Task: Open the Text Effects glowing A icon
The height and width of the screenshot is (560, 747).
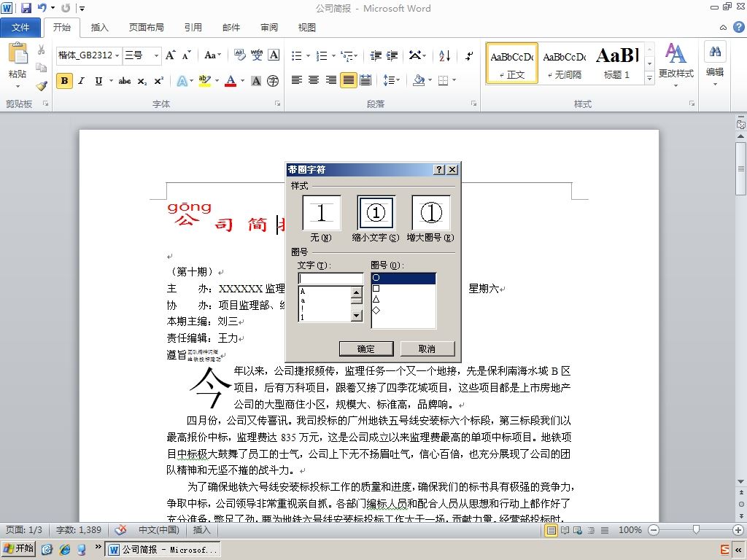Action: [182, 81]
